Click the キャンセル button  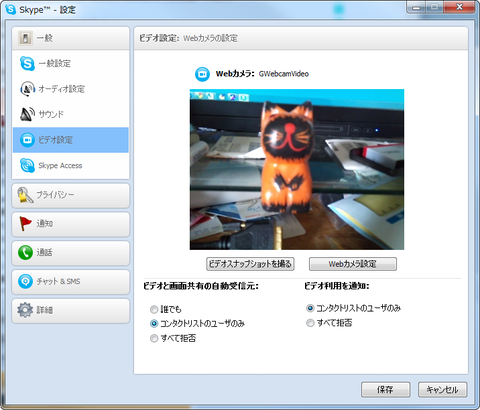pos(443,390)
